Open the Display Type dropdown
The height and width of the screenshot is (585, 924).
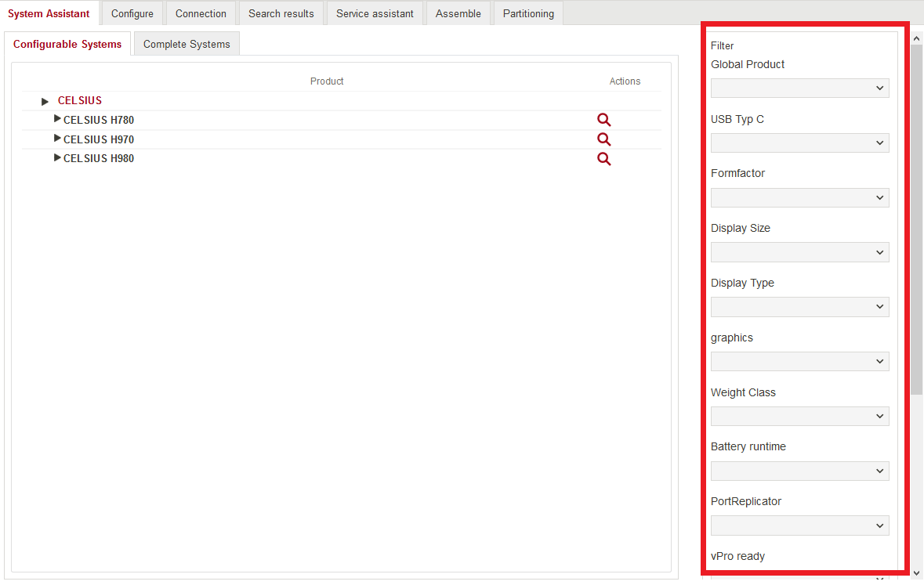point(799,306)
